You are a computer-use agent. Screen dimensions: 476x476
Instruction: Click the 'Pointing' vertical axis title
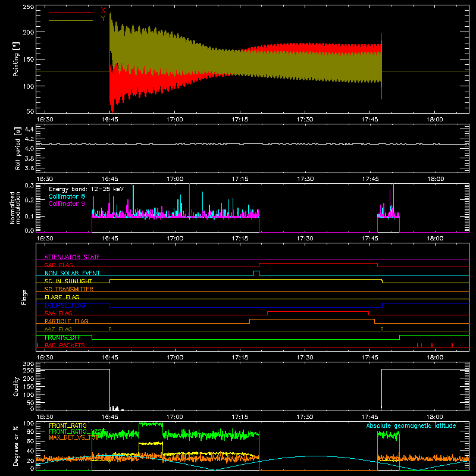click(16, 59)
